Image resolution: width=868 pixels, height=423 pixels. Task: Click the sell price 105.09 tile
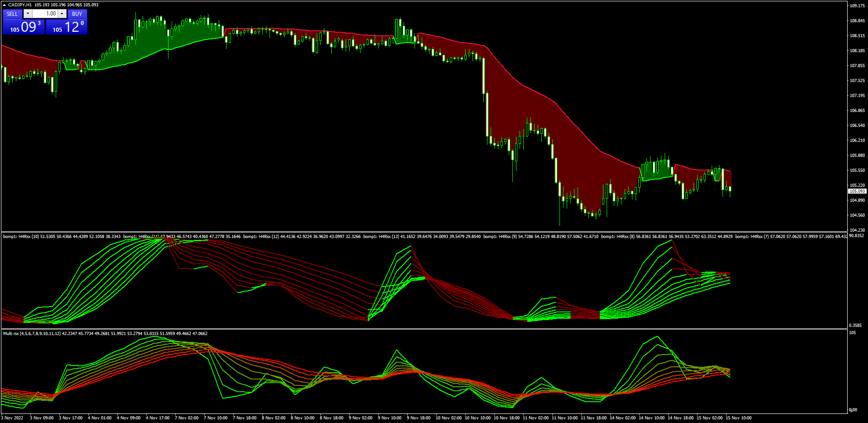point(24,27)
